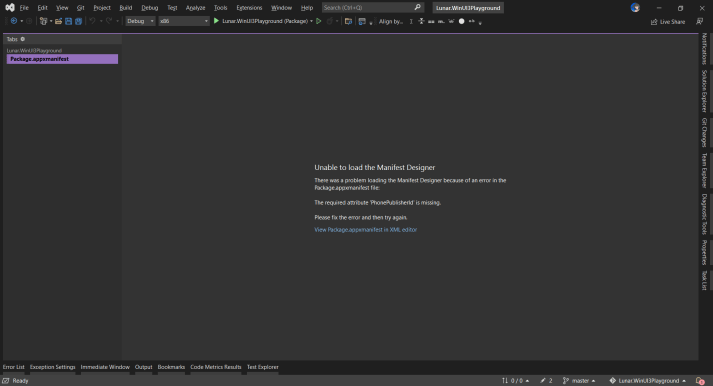Expand the startup project dropdown arrow
The width and height of the screenshot is (713, 386).
(311, 21)
